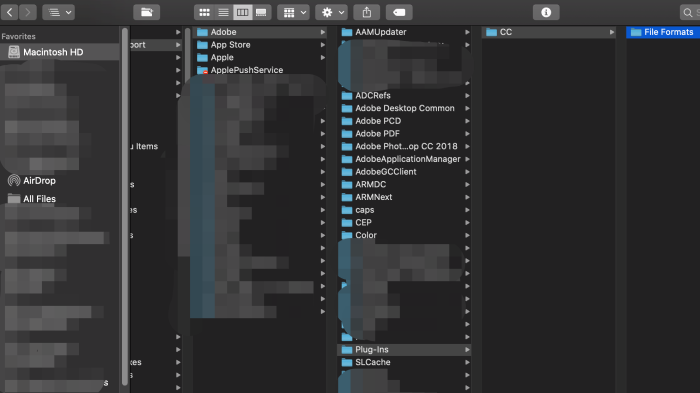
Task: Switch to icon view
Action: coord(204,12)
